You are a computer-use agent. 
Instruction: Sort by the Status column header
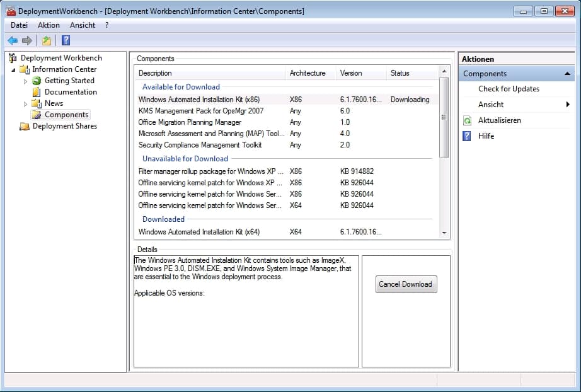pos(412,73)
